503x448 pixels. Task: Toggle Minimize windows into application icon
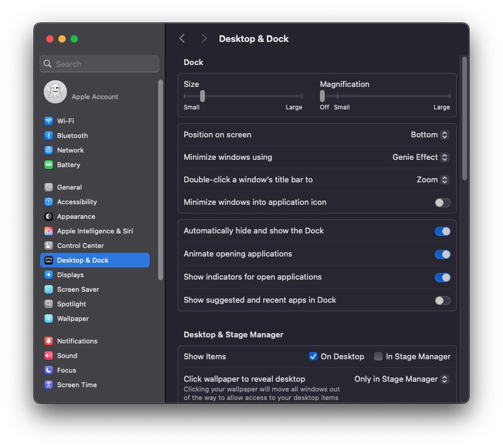click(442, 202)
